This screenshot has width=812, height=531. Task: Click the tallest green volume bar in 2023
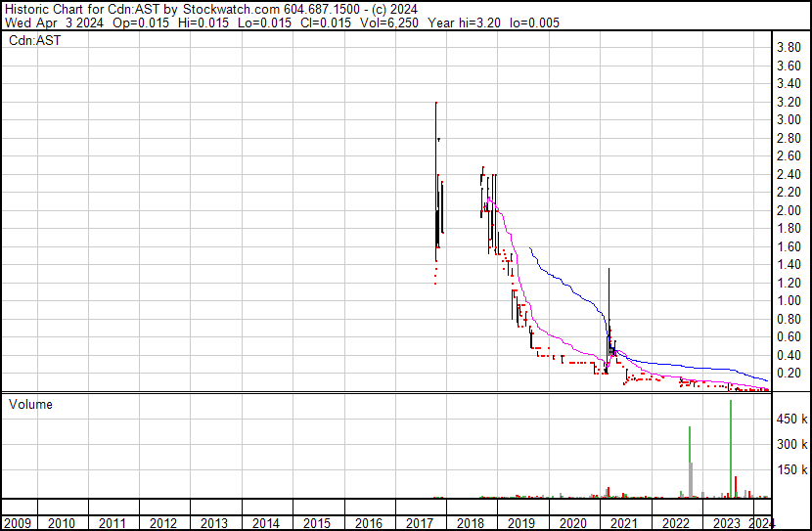[x=730, y=440]
